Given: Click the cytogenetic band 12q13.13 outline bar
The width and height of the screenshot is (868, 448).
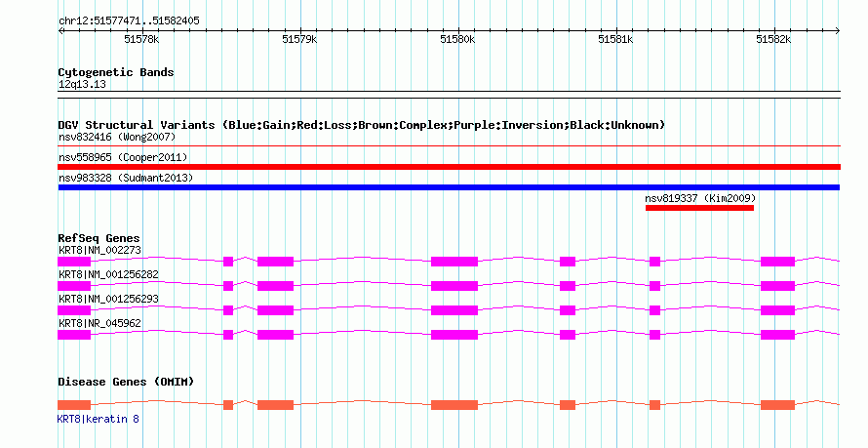Looking at the screenshot, I should pos(449,95).
